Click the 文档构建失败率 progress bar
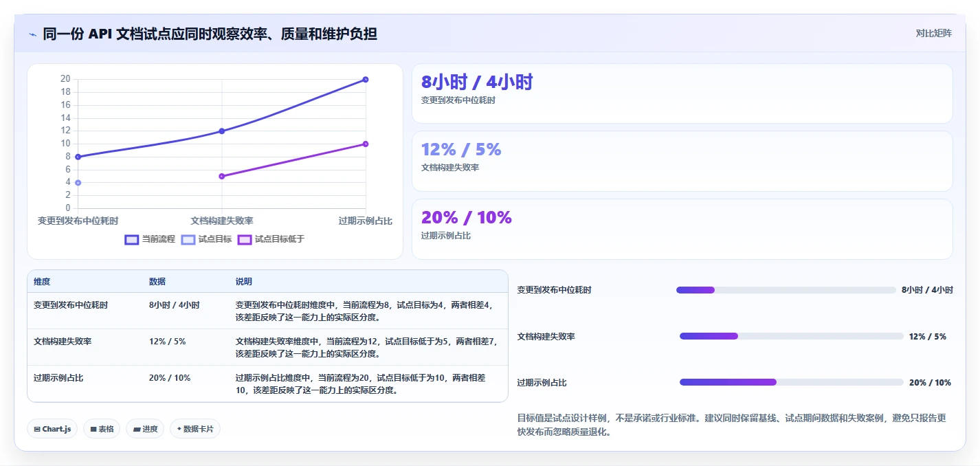This screenshot has height=466, width=980. 791,336
